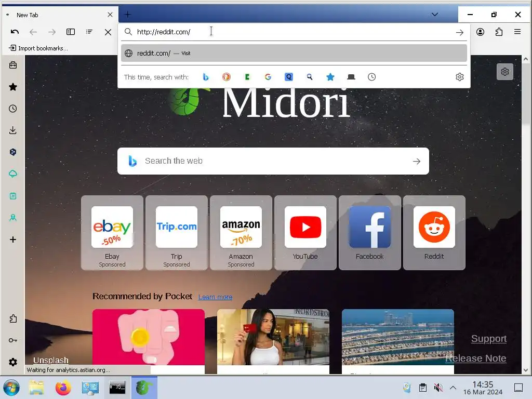Image resolution: width=532 pixels, height=399 pixels.
Task: Click Import bookmarks toolbar item
Action: [x=38, y=48]
